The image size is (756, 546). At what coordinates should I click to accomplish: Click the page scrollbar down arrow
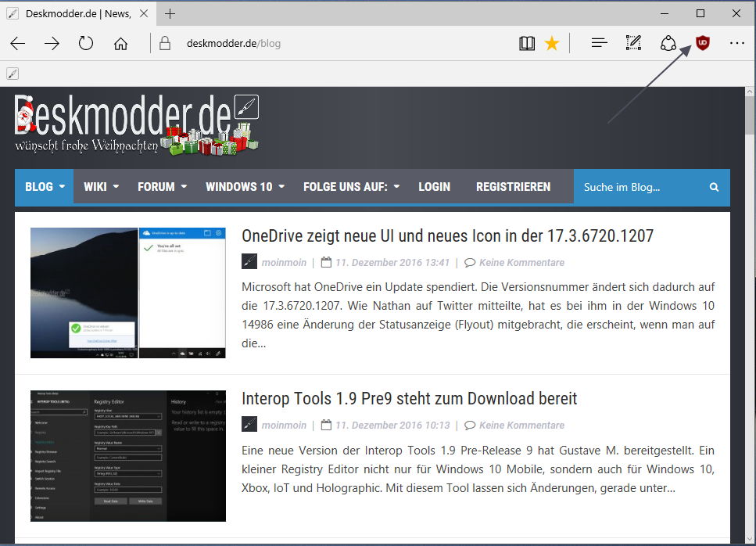click(x=749, y=538)
